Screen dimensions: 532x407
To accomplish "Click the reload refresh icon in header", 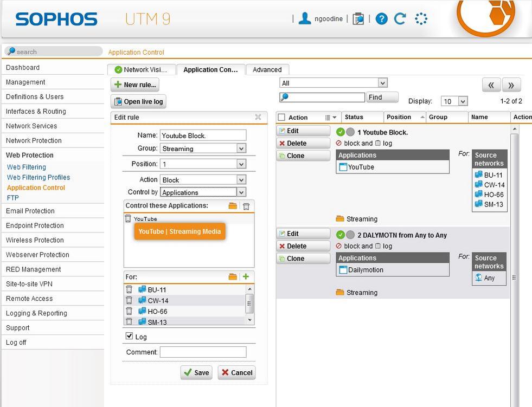I will point(400,18).
